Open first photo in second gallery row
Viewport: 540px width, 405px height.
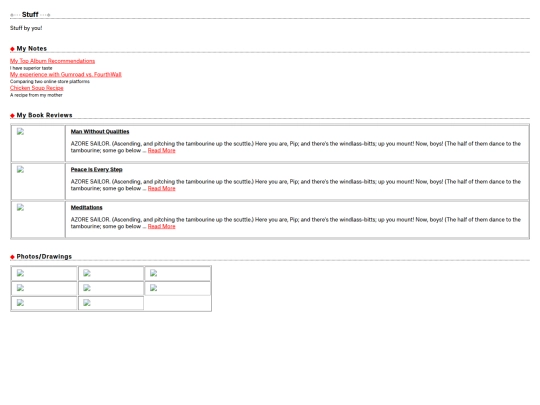(x=20, y=288)
